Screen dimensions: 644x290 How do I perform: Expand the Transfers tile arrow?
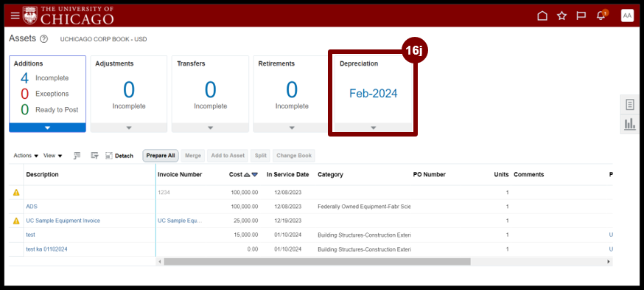click(210, 128)
